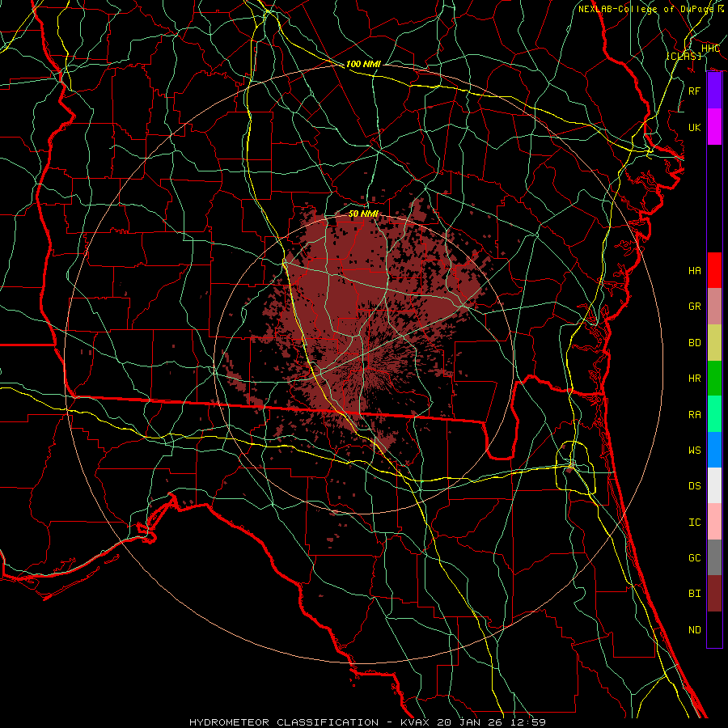Pick the RA bright green legend swatch
This screenshot has width=728, height=728.
714,414
